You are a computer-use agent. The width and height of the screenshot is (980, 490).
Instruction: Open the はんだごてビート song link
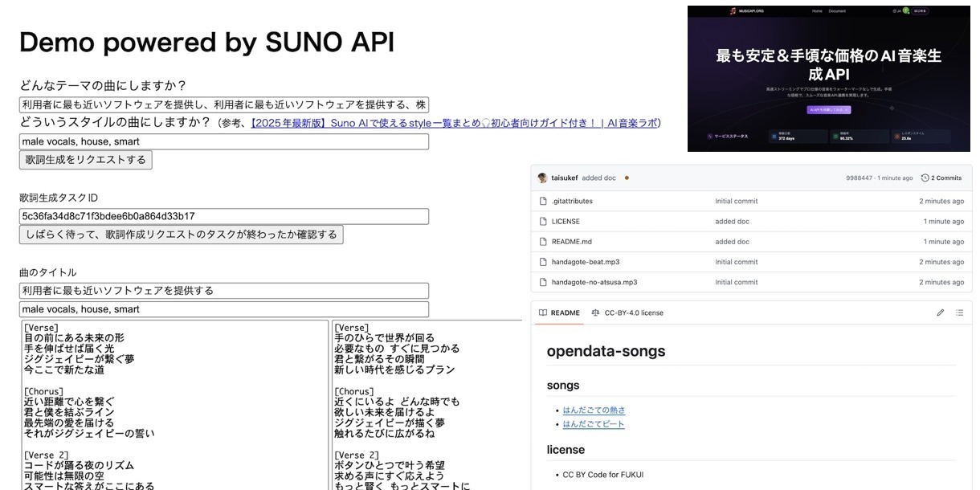pyautogui.click(x=593, y=424)
